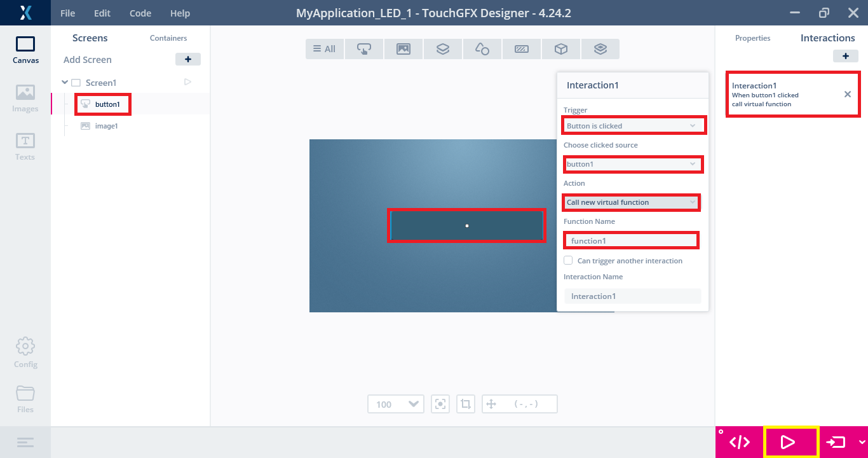The width and height of the screenshot is (868, 458).
Task: Click the position move coordinates box
Action: click(520, 404)
